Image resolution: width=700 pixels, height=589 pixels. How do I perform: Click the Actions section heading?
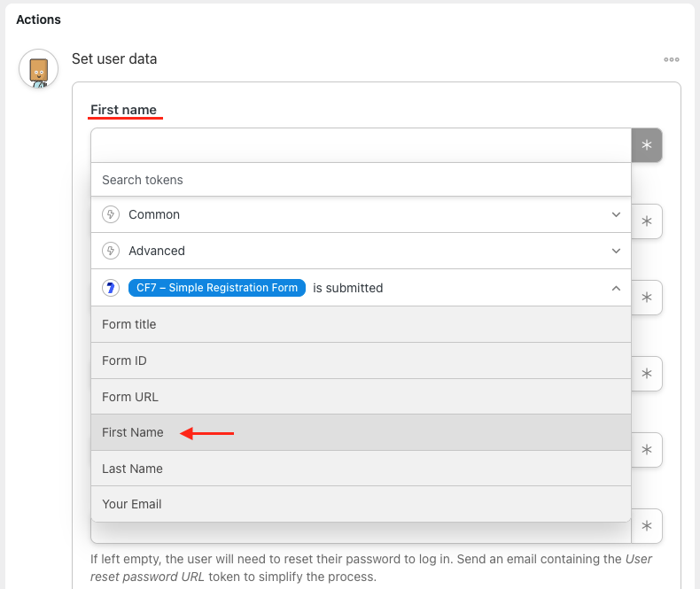(38, 19)
